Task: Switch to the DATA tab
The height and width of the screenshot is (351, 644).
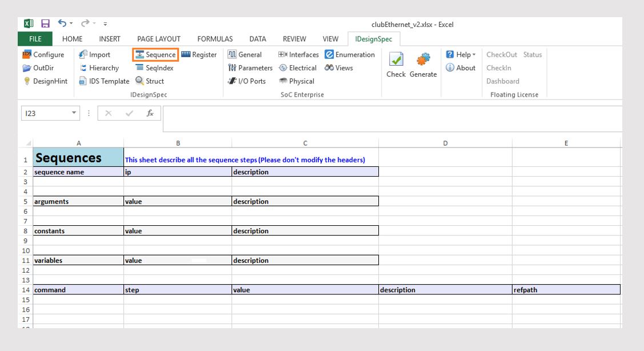Action: pos(258,39)
